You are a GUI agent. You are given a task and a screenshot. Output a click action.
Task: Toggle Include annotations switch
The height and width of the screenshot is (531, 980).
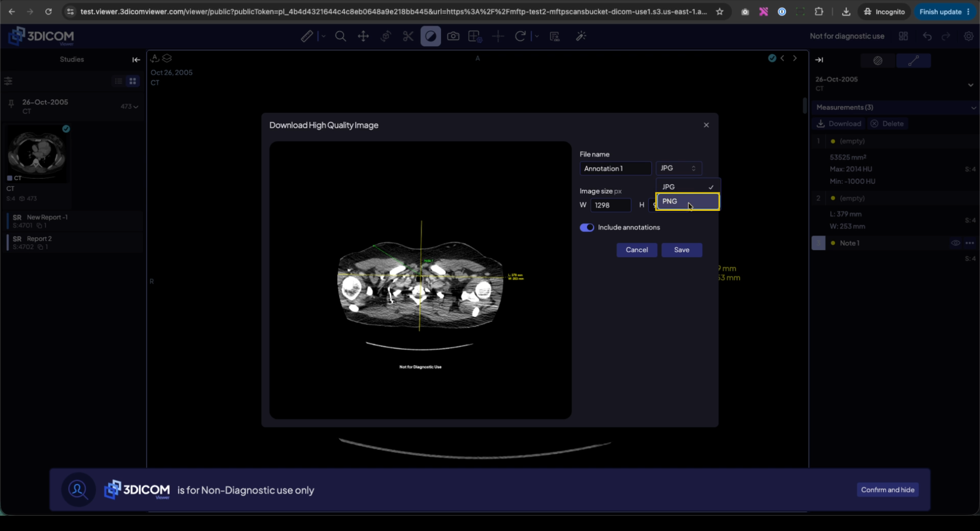(x=587, y=228)
